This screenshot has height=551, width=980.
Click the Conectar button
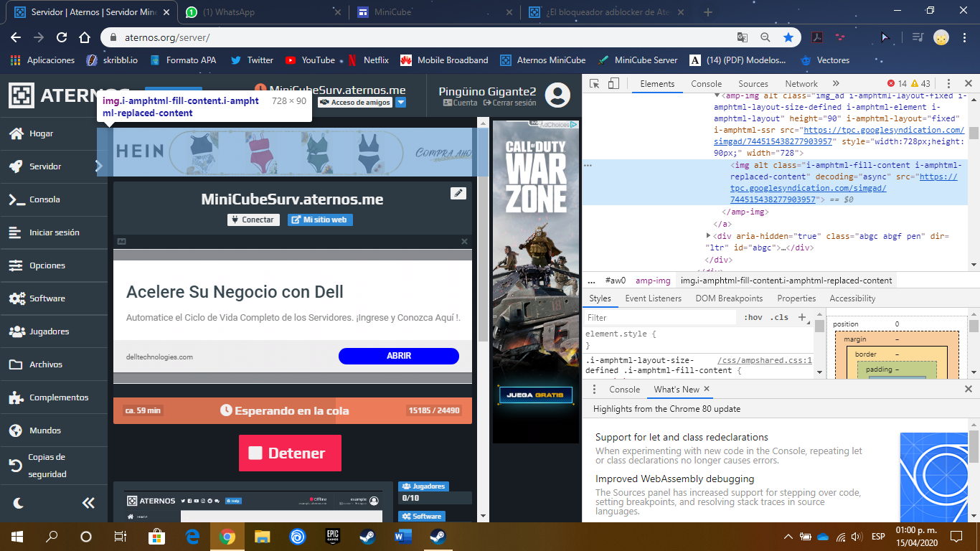(253, 220)
